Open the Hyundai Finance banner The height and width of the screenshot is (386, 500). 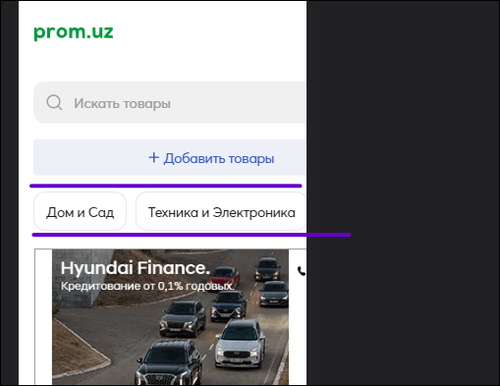click(x=170, y=317)
